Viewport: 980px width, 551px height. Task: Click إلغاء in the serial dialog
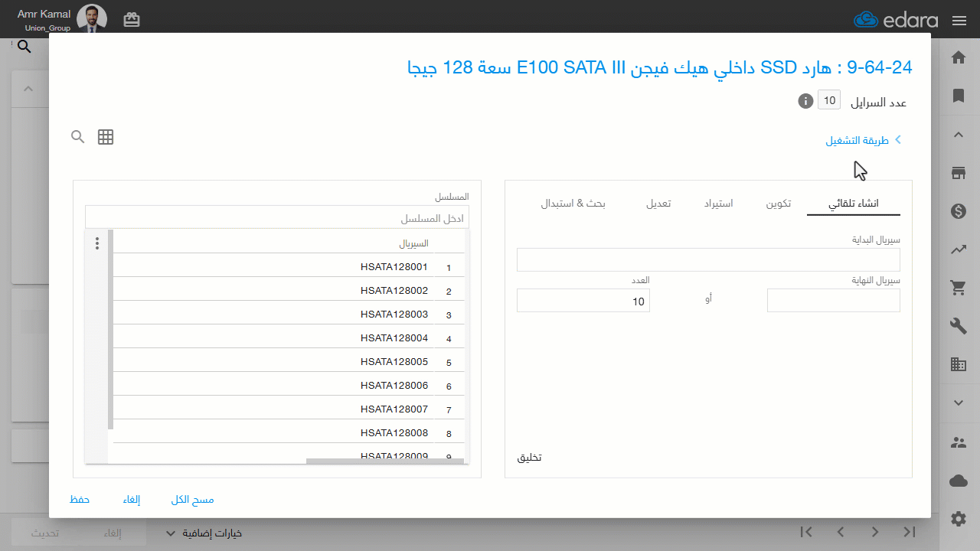tap(131, 500)
